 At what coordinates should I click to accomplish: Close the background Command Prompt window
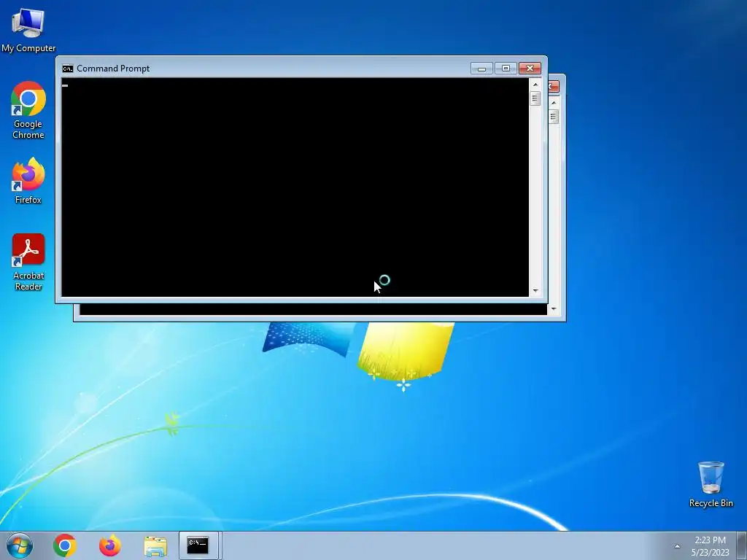pos(554,86)
